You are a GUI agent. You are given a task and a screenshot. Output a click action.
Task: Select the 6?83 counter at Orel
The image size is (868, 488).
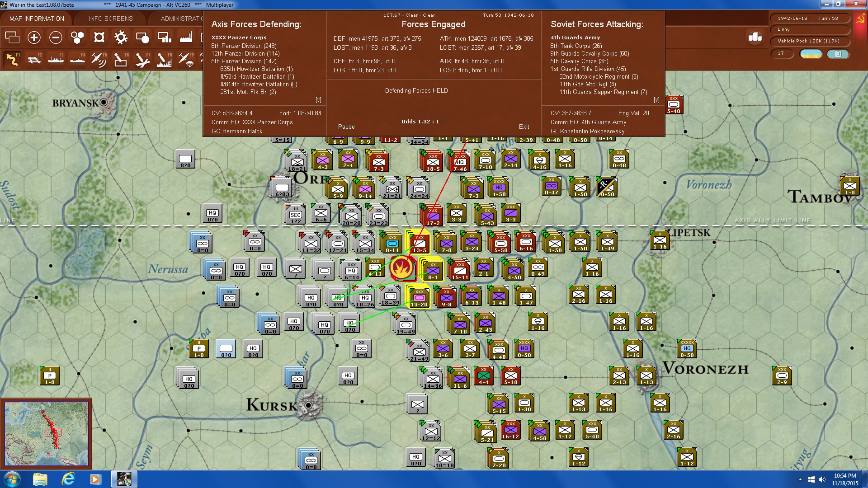point(282,188)
